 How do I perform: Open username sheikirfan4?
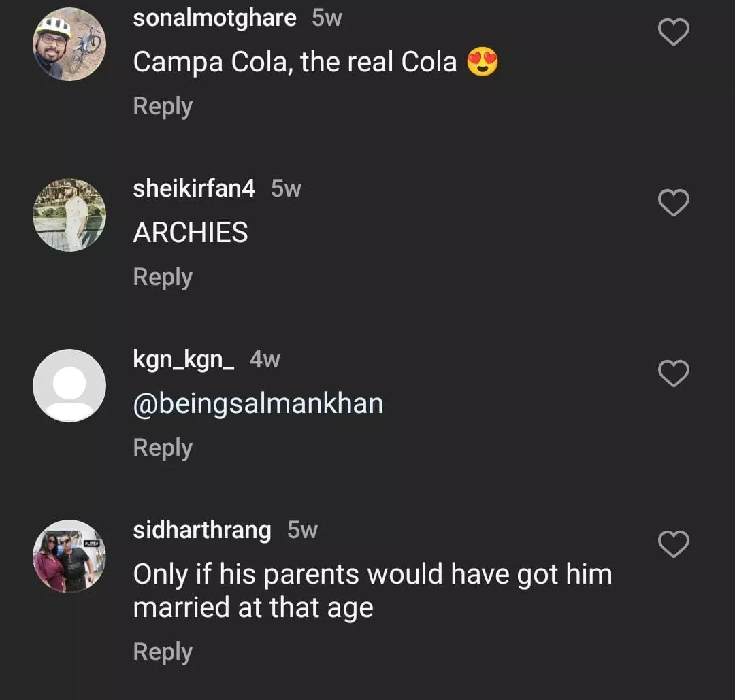pyautogui.click(x=194, y=188)
